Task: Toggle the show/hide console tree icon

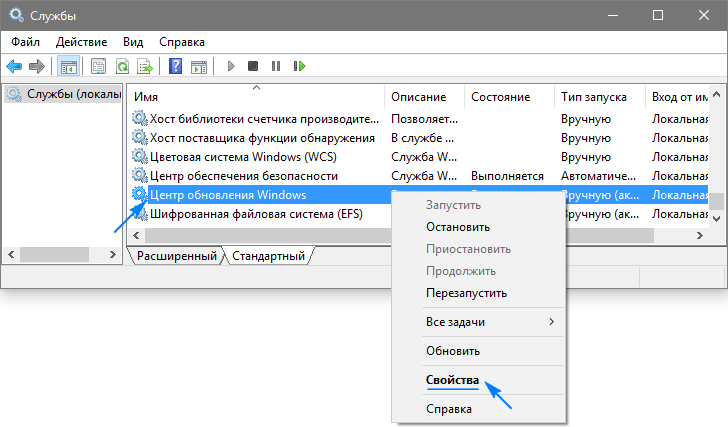Action: pos(69,67)
